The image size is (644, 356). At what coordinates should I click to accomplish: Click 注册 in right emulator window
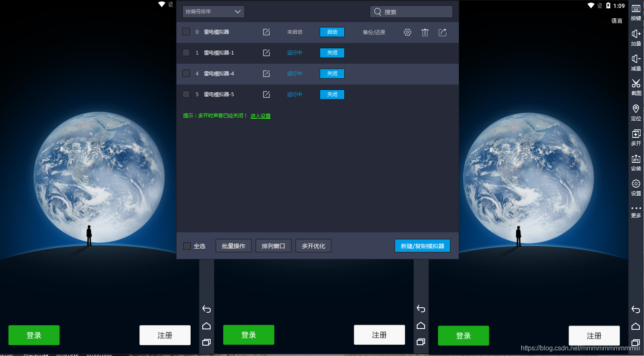coord(594,336)
